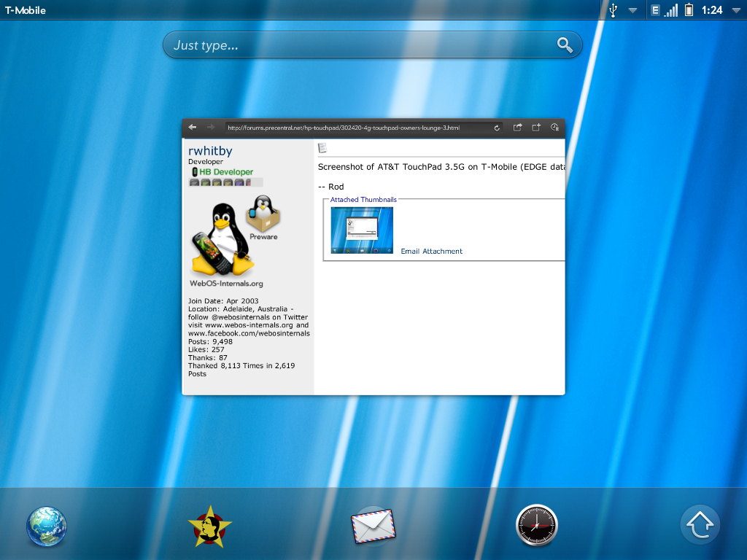Click the "Location: Adelaide, Australia" line

click(241, 309)
